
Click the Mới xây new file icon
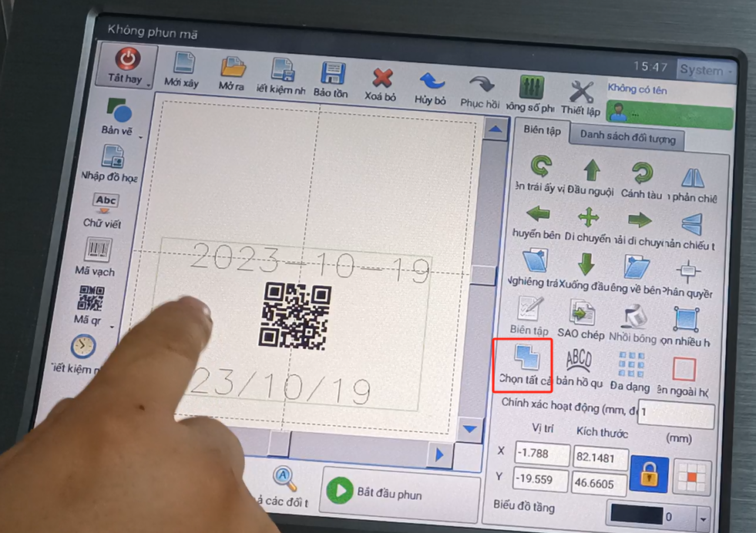point(183,68)
